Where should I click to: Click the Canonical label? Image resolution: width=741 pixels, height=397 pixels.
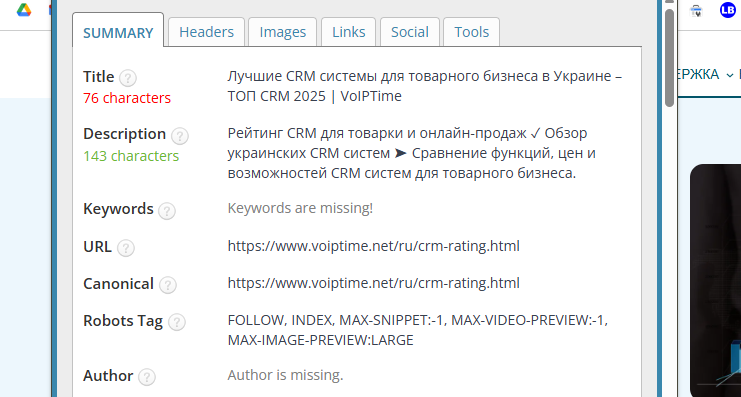click(x=119, y=284)
